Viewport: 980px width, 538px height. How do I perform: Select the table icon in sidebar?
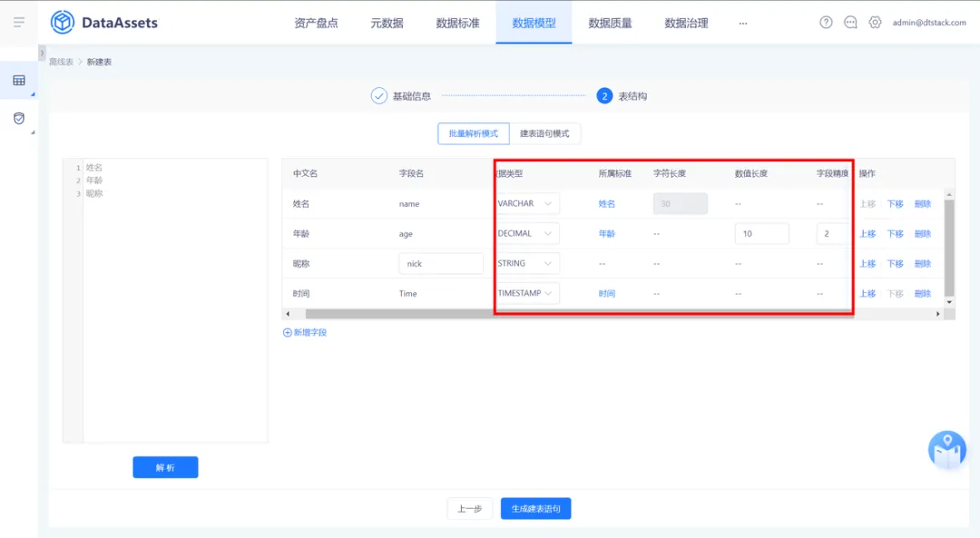[19, 80]
